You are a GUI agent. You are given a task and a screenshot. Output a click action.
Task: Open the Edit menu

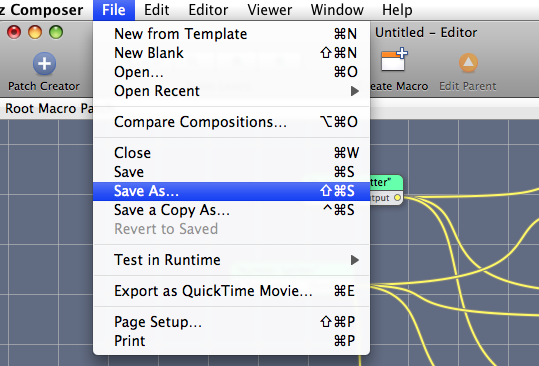tap(156, 10)
